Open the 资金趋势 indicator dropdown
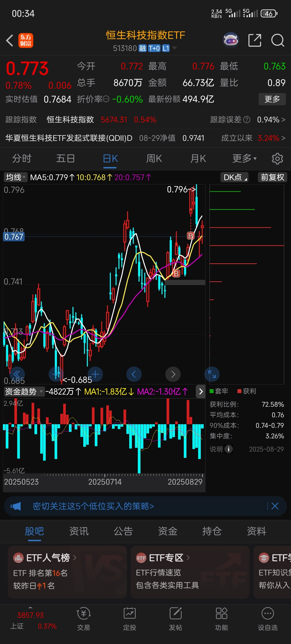291x644 pixels. [x=24, y=391]
